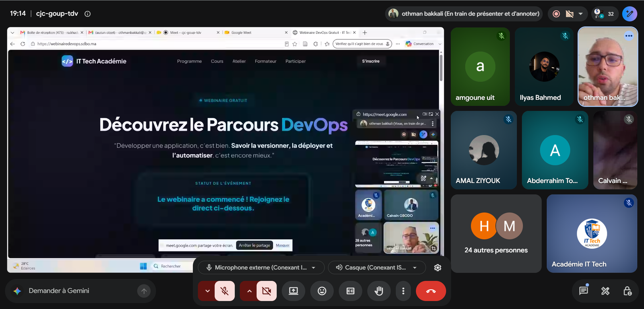Viewport: 644px width, 309px height.
Task: Open tab search chevron in shared browser
Action: point(12,33)
